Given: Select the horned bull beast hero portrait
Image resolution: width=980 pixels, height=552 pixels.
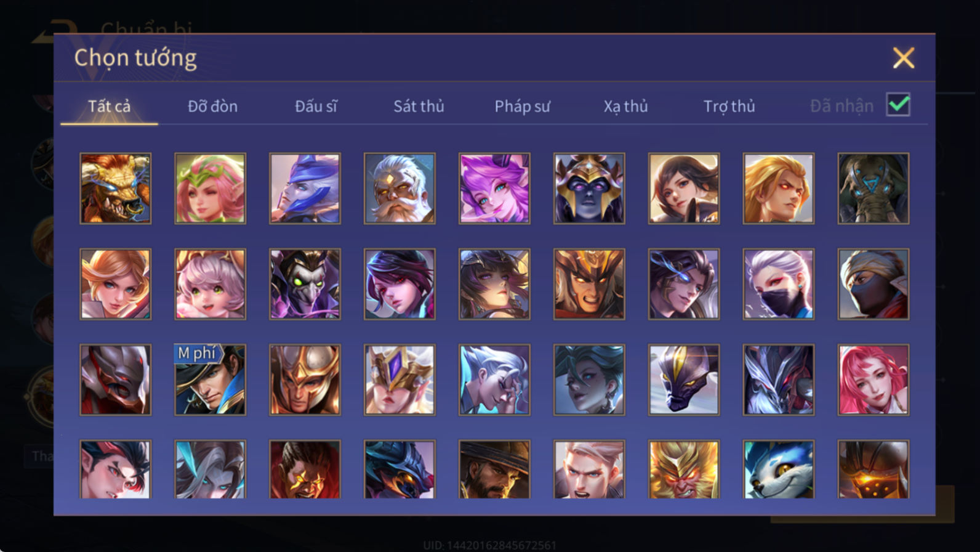Looking at the screenshot, I should [x=116, y=189].
